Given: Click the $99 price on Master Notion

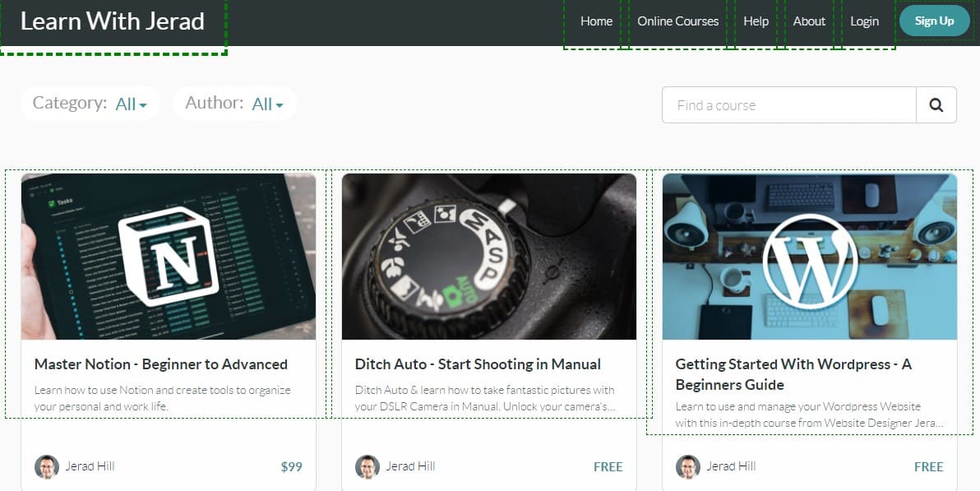Looking at the screenshot, I should pos(292,466).
